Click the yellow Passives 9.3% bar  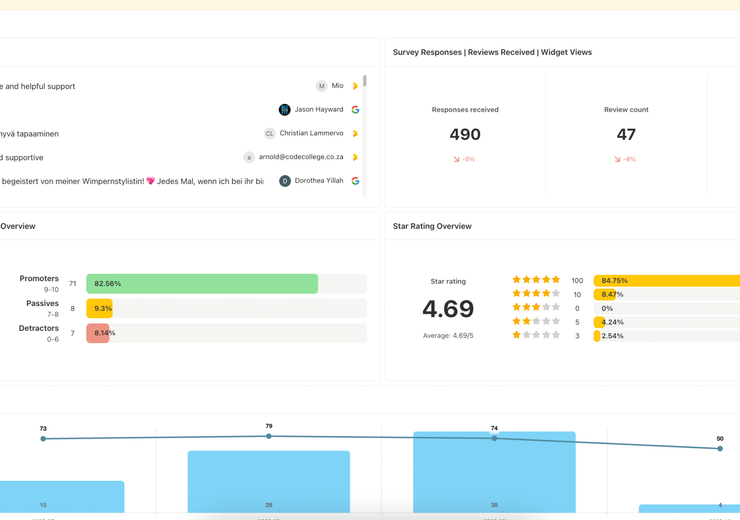click(x=99, y=309)
